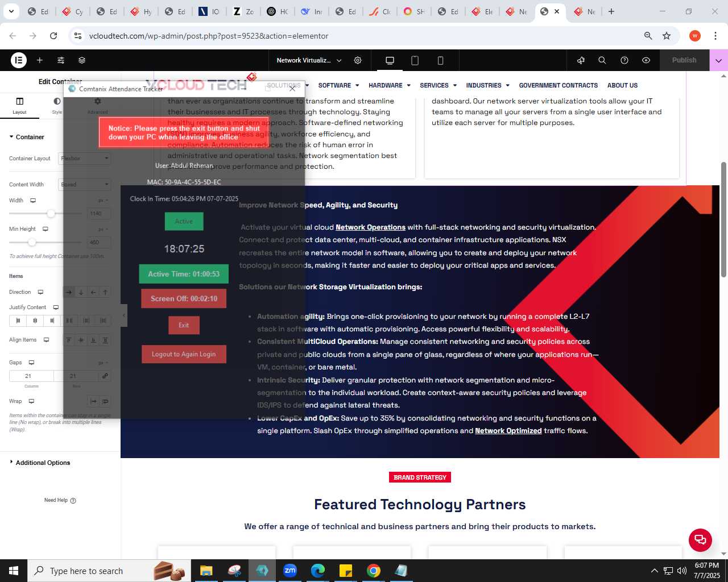Set Direction to reversed row (left arrow)
The width and height of the screenshot is (728, 582).
(x=93, y=292)
